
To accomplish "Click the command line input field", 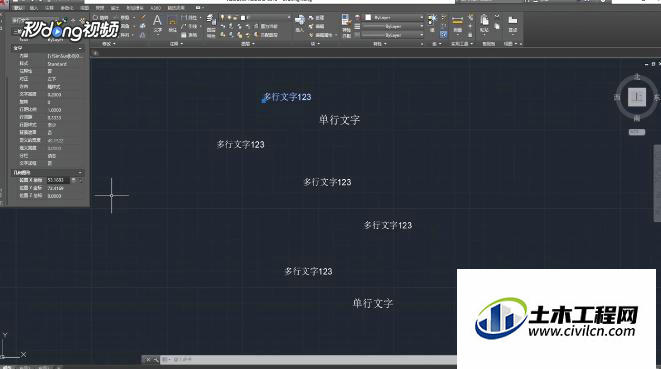I will click(x=308, y=359).
